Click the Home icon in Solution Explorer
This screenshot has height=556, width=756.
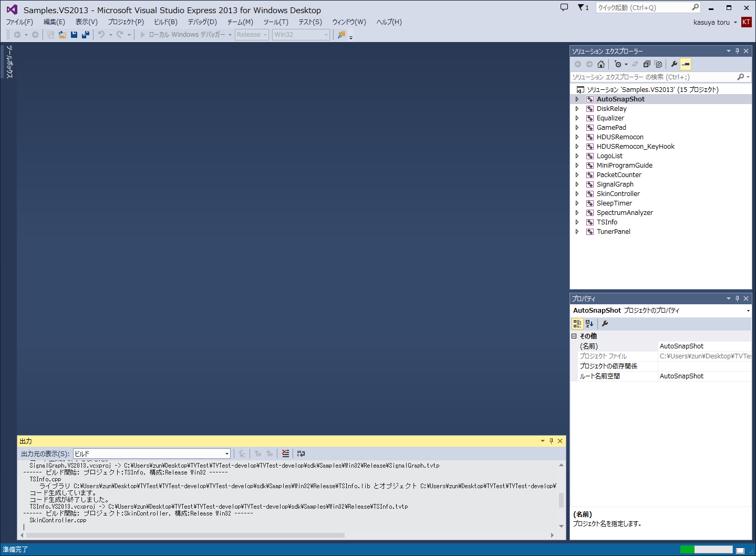(x=601, y=64)
